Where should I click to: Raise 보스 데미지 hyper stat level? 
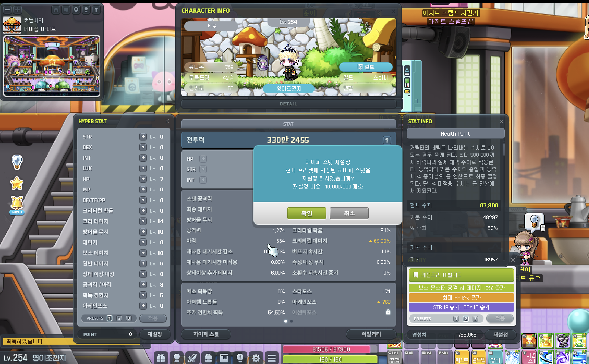pos(143,253)
